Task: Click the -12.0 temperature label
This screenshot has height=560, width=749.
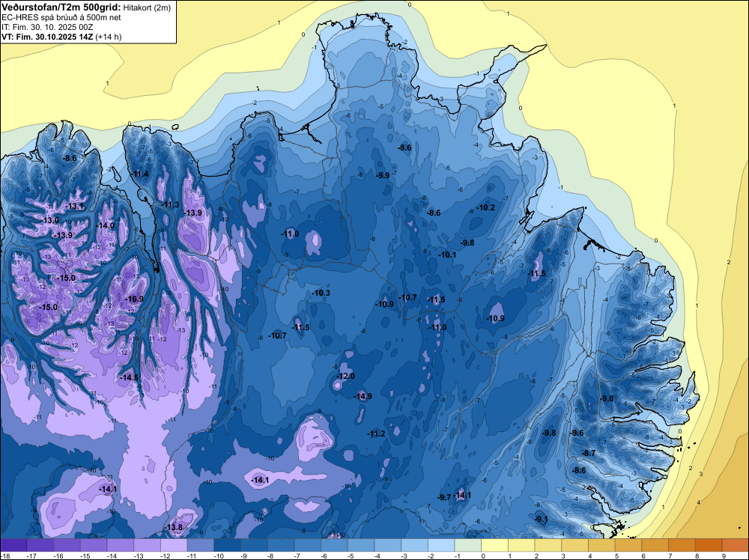Action: tap(345, 376)
